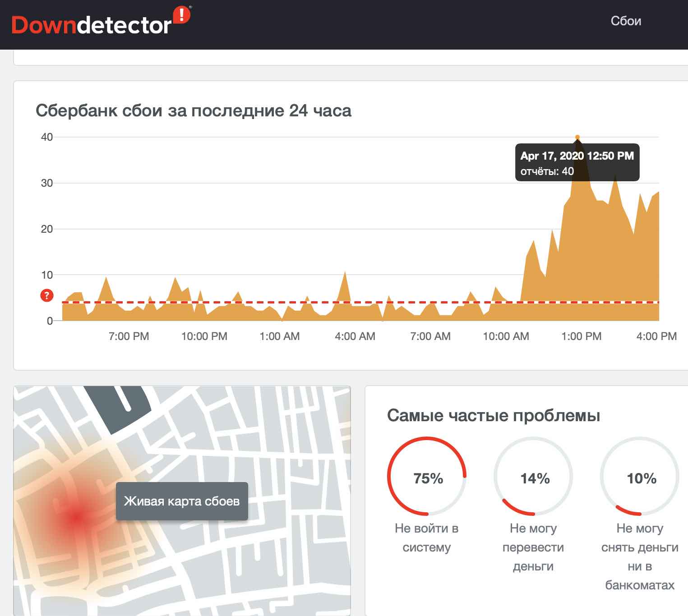Click the 10:00 AM axis label
The height and width of the screenshot is (616, 688).
tap(506, 336)
